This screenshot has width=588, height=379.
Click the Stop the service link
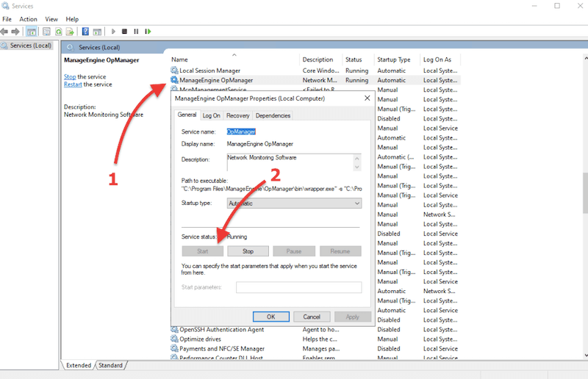pyautogui.click(x=70, y=76)
